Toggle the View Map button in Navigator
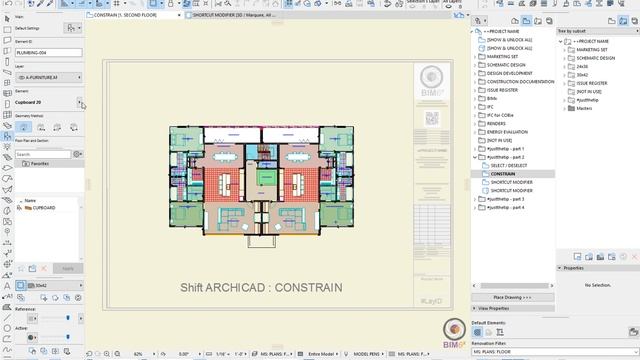640x360 pixels. [527, 21]
